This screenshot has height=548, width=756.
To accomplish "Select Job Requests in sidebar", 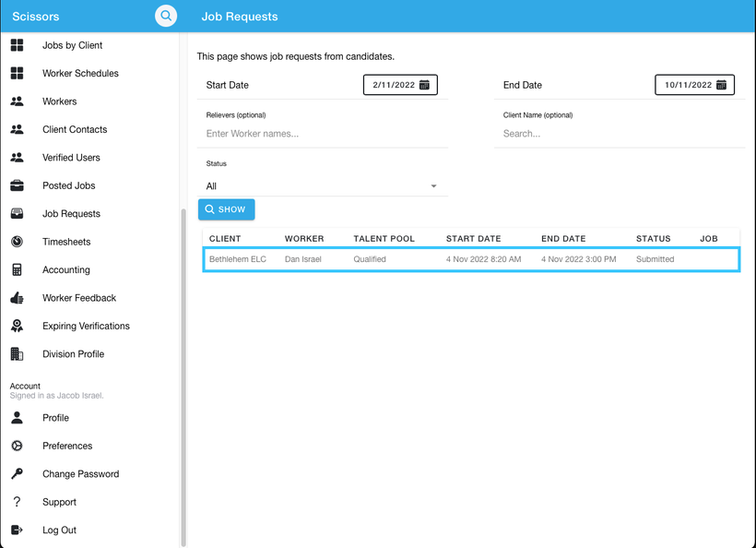I will point(71,213).
